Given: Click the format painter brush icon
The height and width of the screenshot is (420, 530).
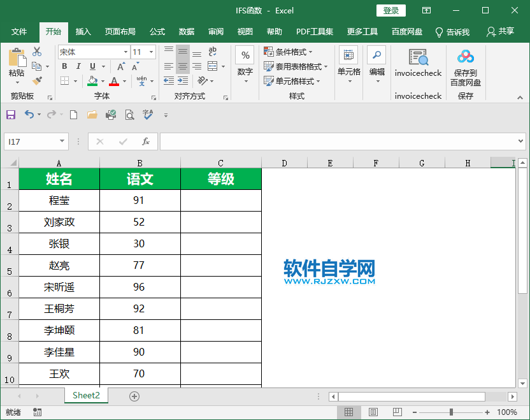Looking at the screenshot, I should point(37,81).
